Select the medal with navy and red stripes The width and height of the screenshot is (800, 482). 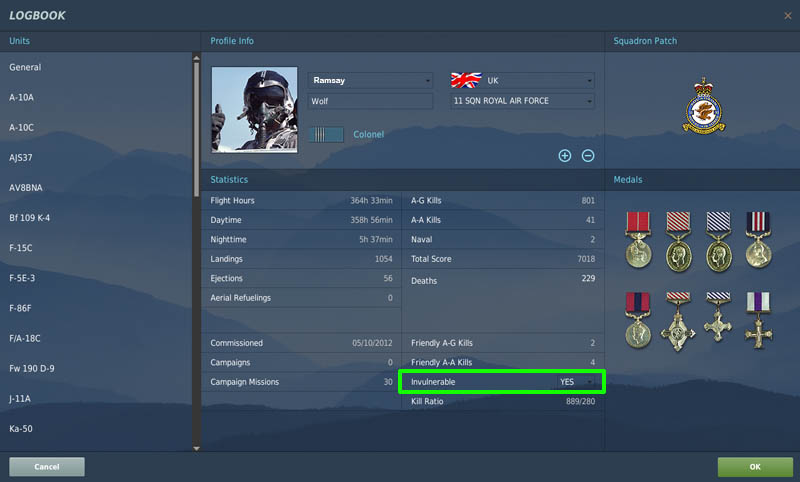[x=758, y=240]
